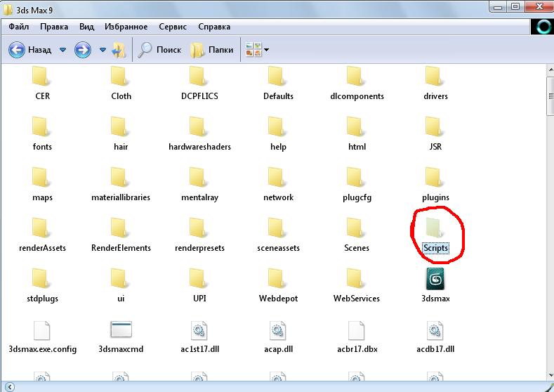Select the WebServices folder

(357, 286)
